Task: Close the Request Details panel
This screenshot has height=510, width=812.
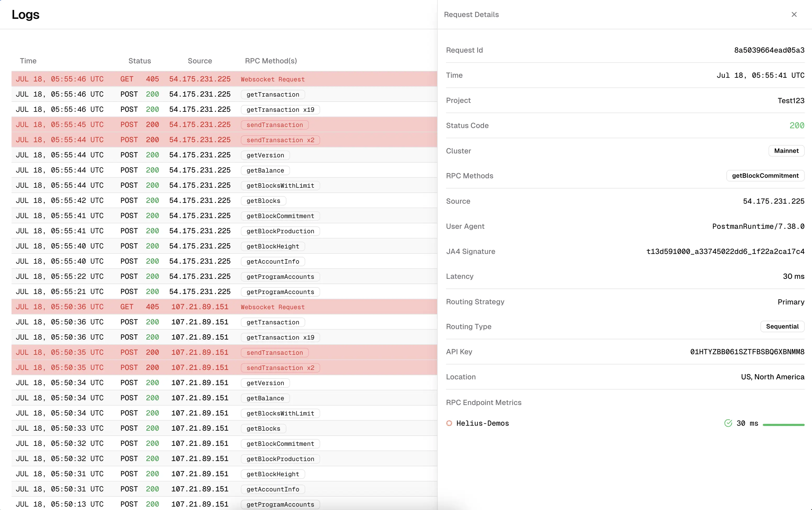Action: [x=794, y=14]
